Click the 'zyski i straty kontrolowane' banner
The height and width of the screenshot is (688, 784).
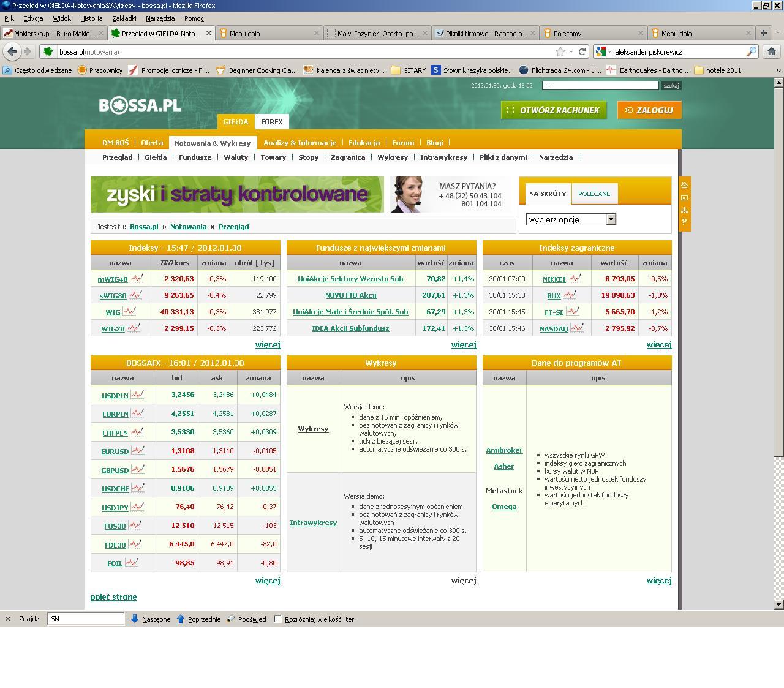[237, 194]
